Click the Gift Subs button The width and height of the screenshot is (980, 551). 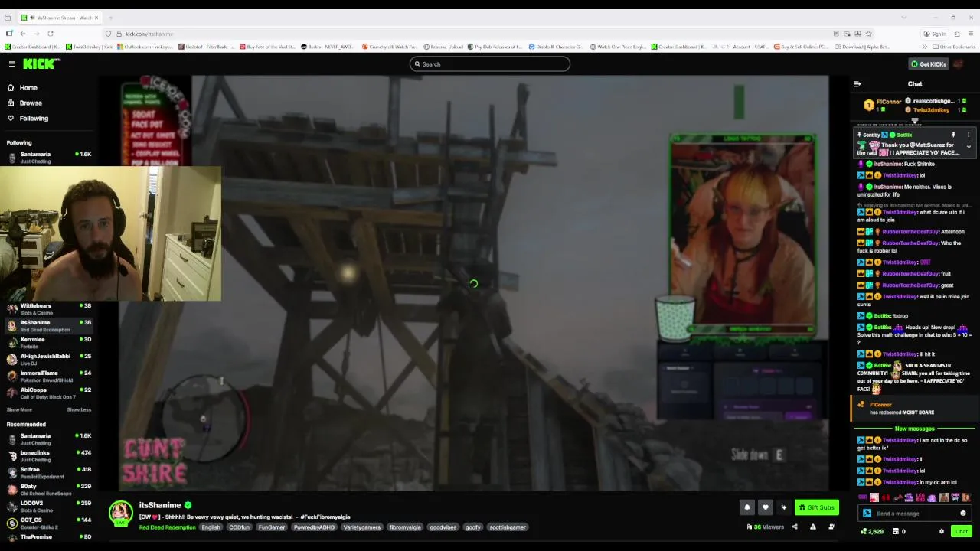[816, 507]
